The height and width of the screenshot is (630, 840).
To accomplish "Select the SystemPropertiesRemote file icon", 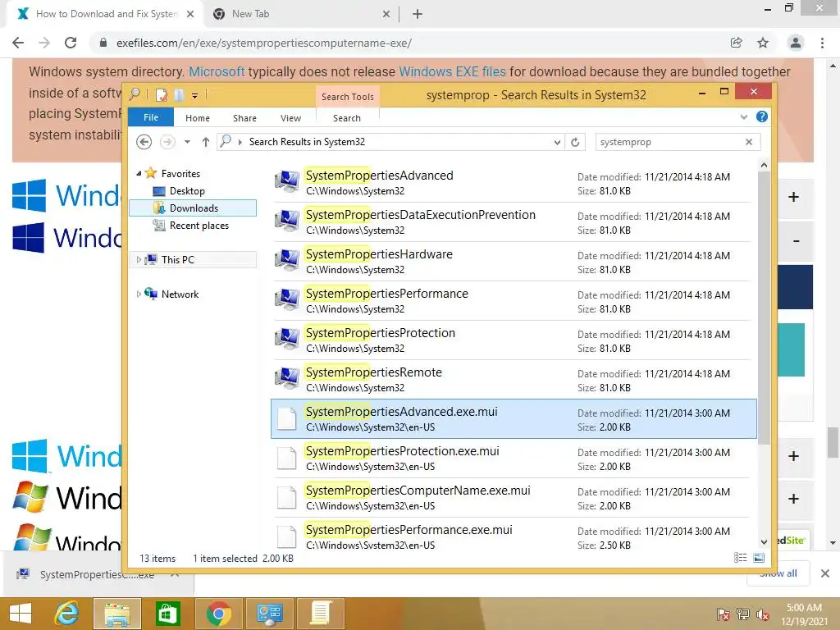I will click(286, 379).
